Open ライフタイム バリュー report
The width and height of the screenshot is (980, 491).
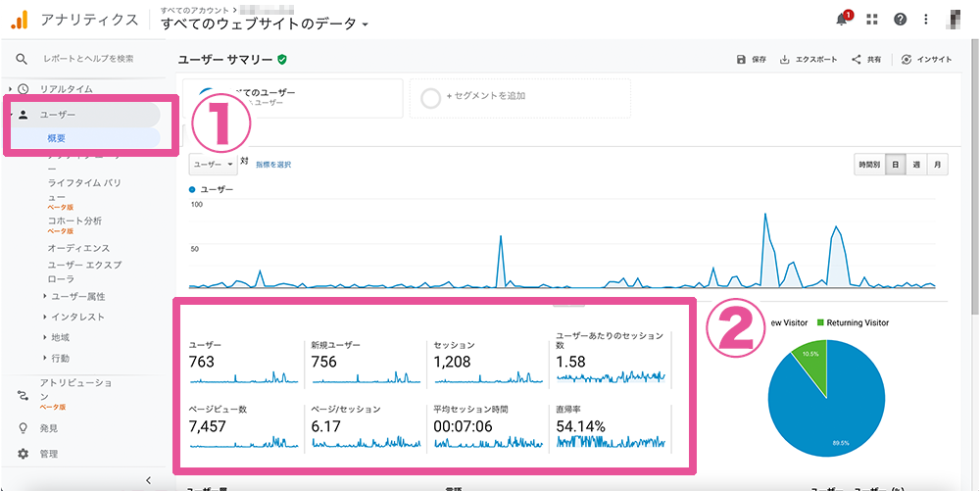(x=84, y=189)
